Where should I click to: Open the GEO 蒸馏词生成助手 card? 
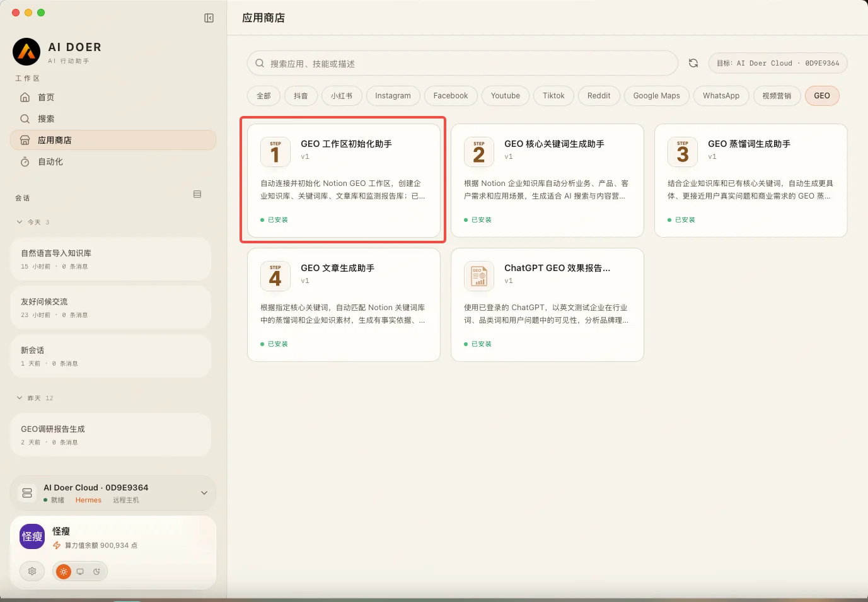click(x=751, y=180)
